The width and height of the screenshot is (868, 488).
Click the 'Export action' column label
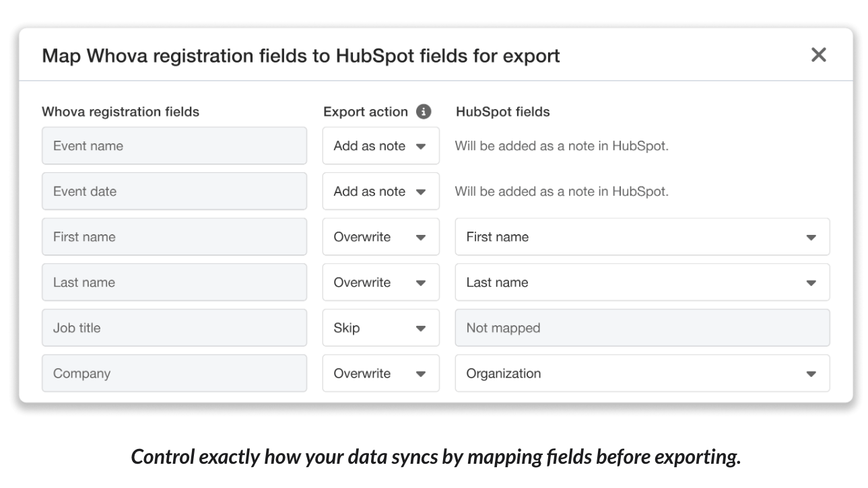pos(366,112)
